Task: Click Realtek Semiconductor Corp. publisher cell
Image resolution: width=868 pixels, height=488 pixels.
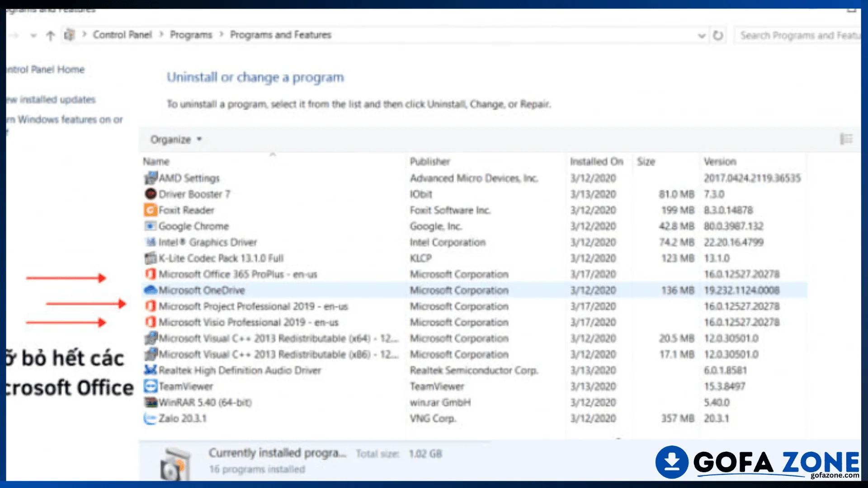Action: tap(474, 371)
